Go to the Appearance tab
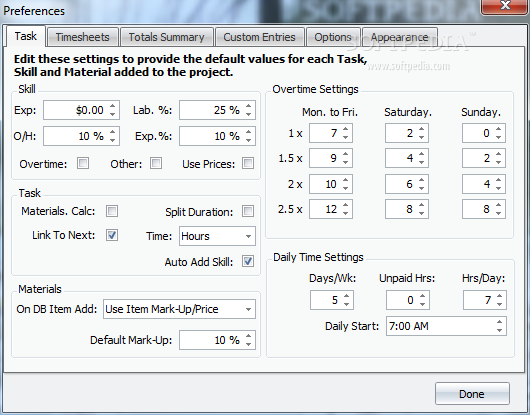Screen dimensions: 530x415 (x=400, y=37)
